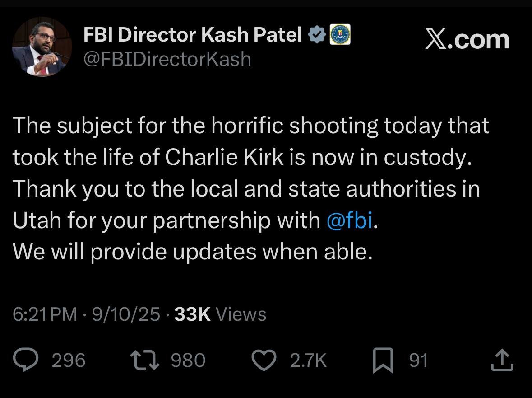Image resolution: width=532 pixels, height=398 pixels.
Task: Open the @FBIDirectorKash handle link
Action: point(167,59)
